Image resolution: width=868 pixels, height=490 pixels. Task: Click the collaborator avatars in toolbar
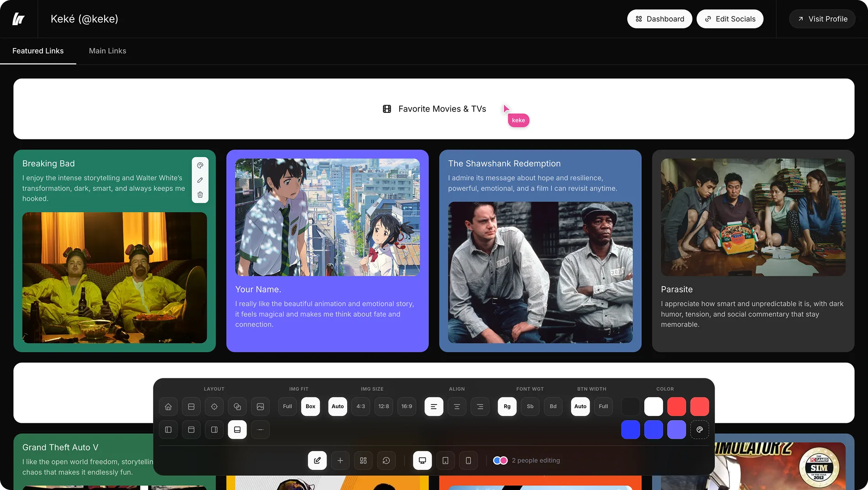(x=500, y=460)
